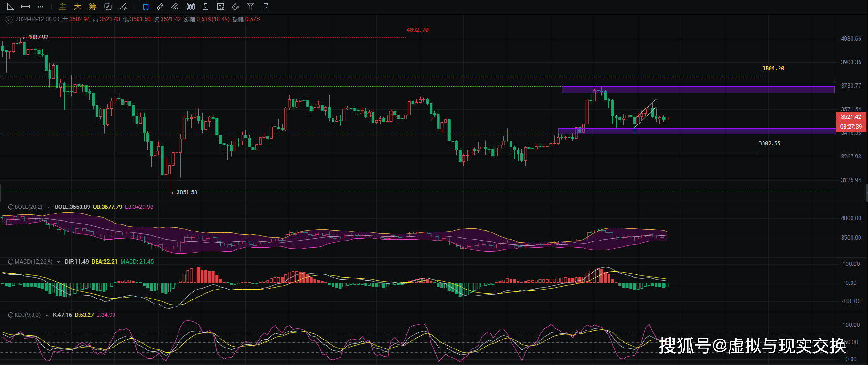Click the red 3521.42 current price label
Image resolution: width=868 pixels, height=365 pixels.
(x=851, y=117)
